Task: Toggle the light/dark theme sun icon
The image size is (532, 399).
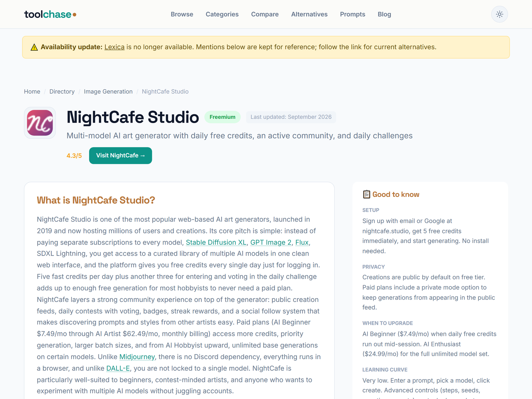Action: coord(499,14)
